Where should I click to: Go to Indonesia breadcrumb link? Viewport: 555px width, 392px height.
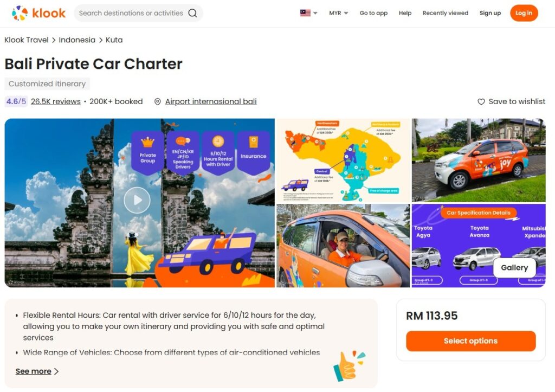(x=77, y=40)
